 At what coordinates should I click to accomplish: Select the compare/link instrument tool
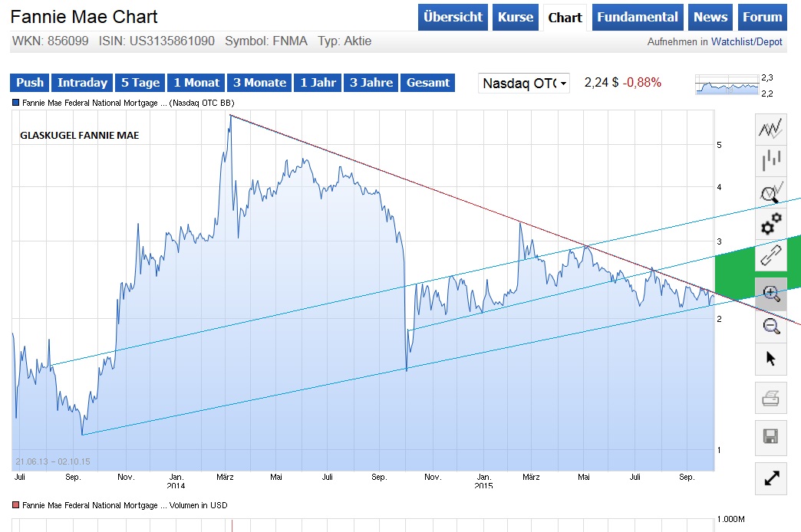point(770,255)
